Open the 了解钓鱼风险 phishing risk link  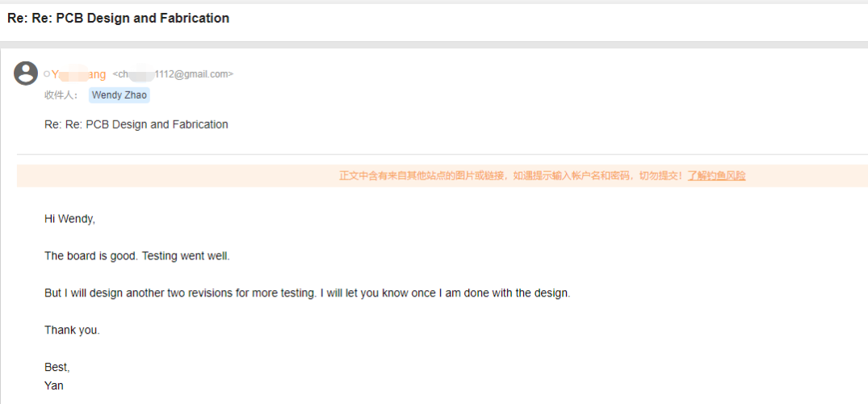[x=716, y=175]
